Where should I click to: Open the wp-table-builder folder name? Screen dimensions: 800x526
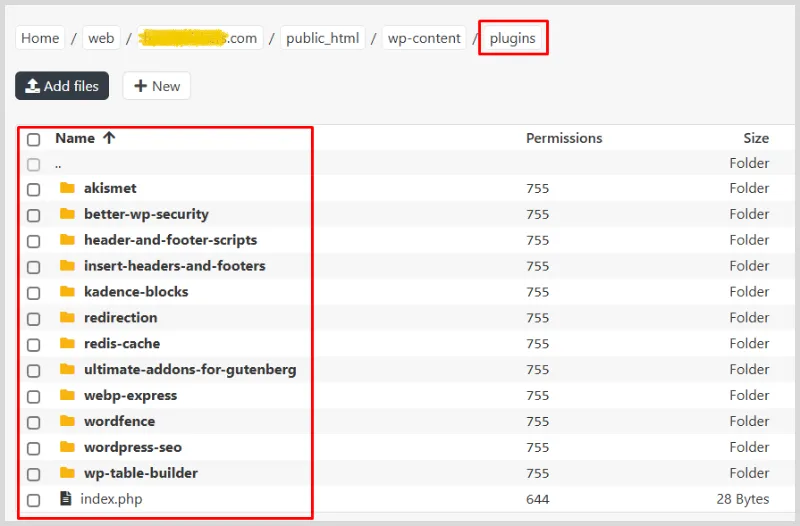[x=141, y=473]
